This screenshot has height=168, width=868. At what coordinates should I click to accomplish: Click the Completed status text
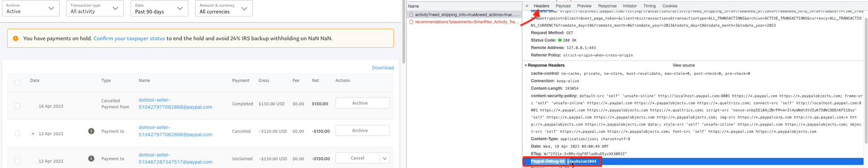tap(242, 104)
